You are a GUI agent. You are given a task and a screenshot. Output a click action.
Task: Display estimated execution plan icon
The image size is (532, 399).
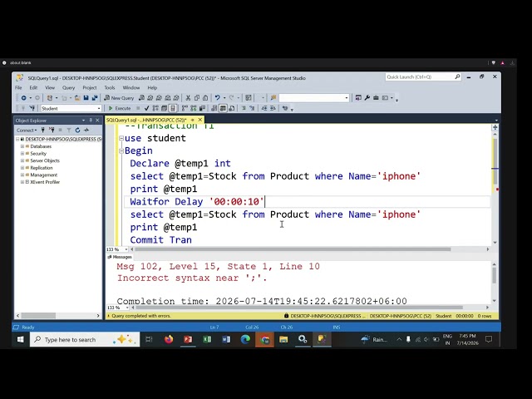click(155, 108)
